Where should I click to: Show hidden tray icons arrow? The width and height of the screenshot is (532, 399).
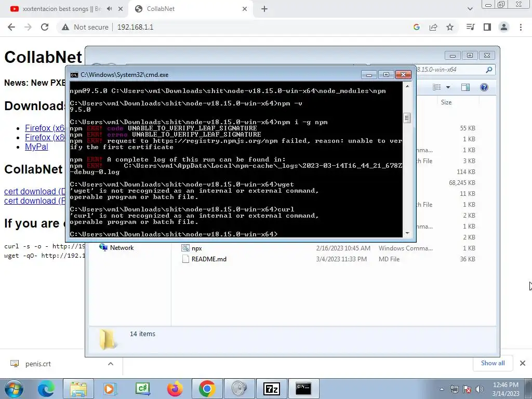tap(442, 389)
